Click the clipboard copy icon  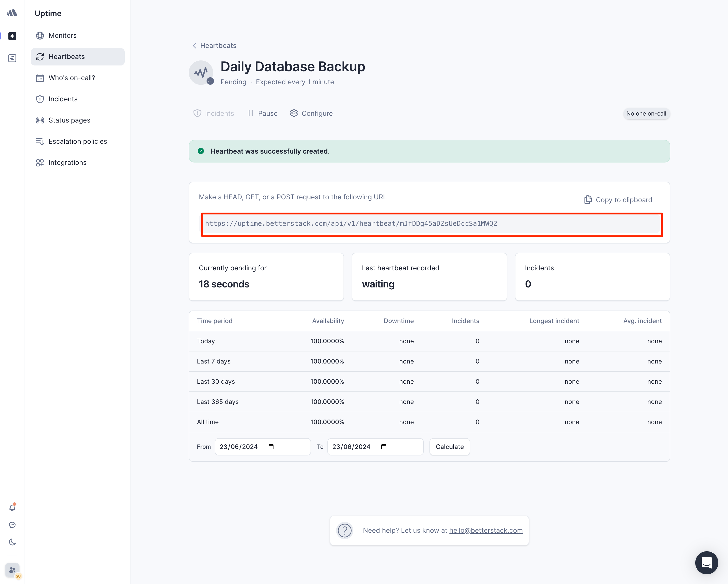(x=588, y=200)
